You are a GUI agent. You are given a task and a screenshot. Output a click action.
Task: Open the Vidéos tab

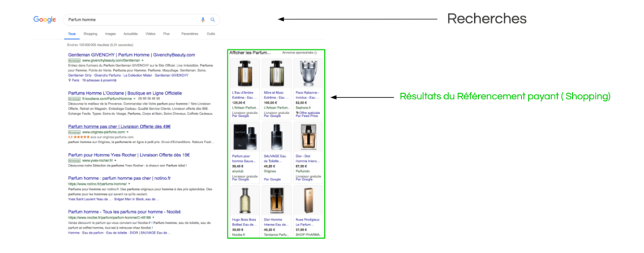pos(150,34)
